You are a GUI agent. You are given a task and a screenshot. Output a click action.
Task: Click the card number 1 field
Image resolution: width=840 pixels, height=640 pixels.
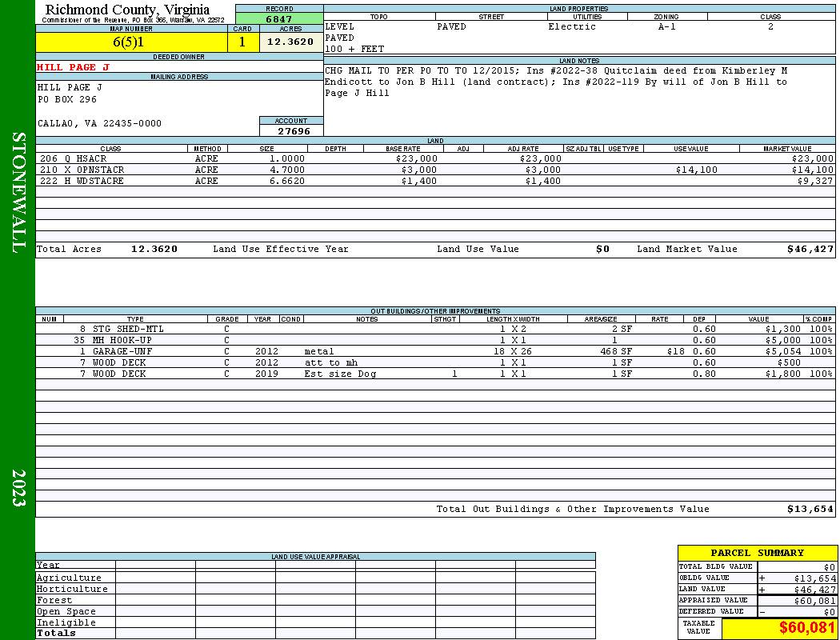click(x=242, y=42)
